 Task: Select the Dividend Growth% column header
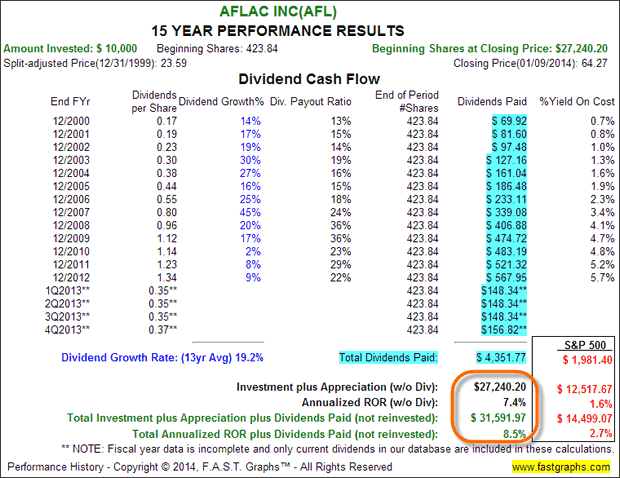tap(221, 102)
